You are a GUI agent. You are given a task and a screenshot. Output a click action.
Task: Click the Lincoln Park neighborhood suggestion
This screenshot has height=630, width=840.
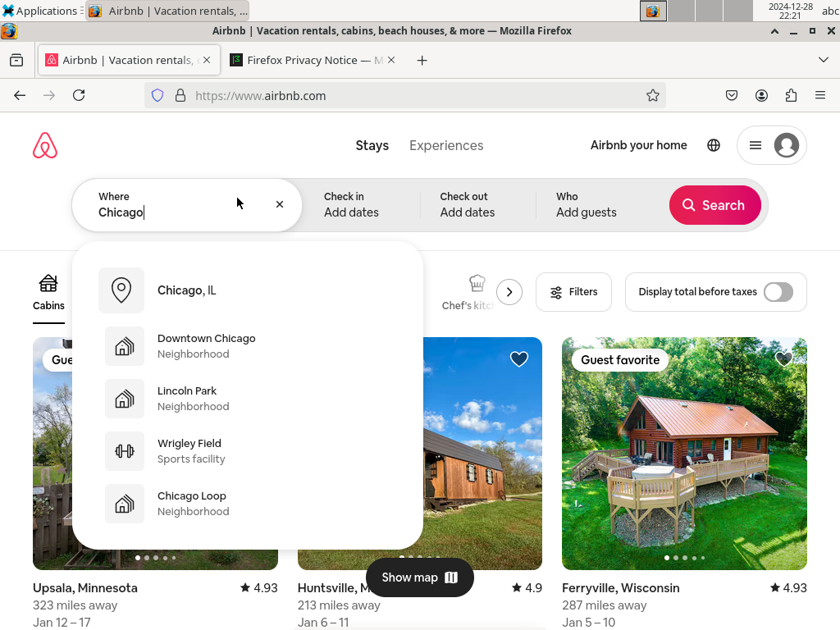coord(248,399)
